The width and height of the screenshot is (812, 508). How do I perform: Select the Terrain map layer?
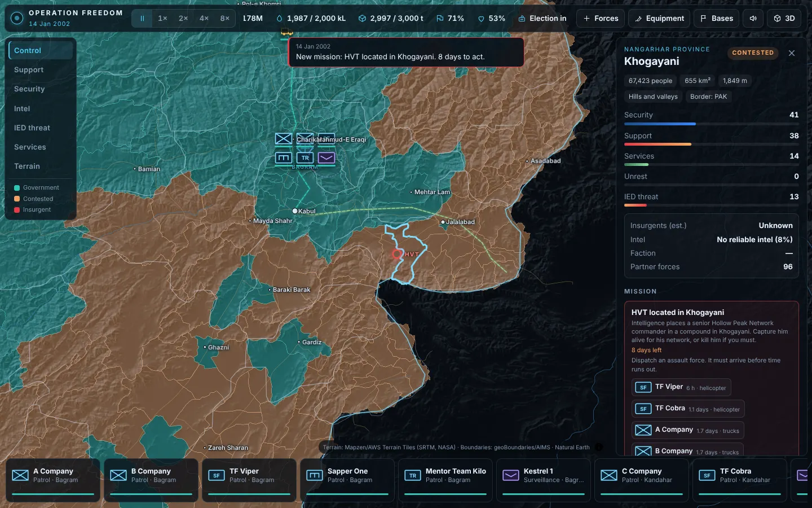pyautogui.click(x=41, y=166)
